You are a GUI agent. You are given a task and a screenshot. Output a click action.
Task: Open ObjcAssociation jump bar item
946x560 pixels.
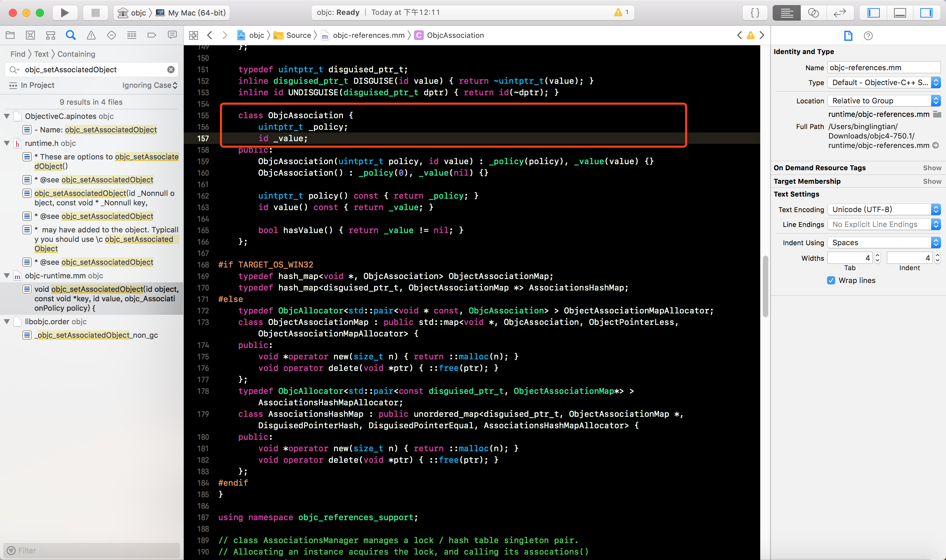(x=455, y=35)
